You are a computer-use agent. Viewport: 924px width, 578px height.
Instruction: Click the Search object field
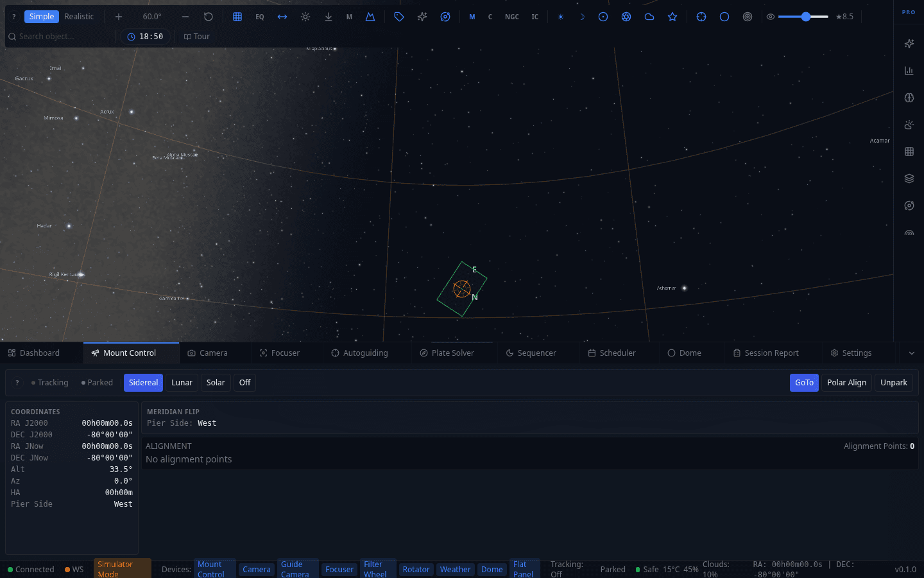[x=61, y=37]
